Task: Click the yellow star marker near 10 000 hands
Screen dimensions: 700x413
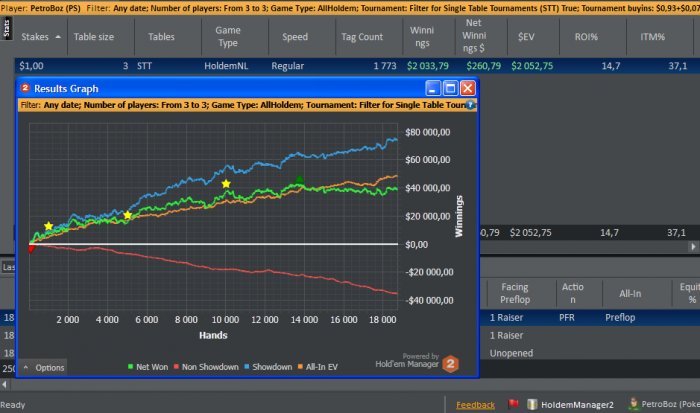Action: (x=226, y=184)
